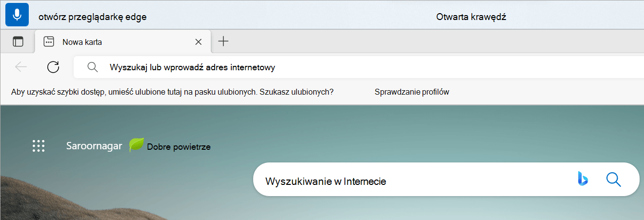
Task: Open the tab actions menu icon
Action: (18, 42)
